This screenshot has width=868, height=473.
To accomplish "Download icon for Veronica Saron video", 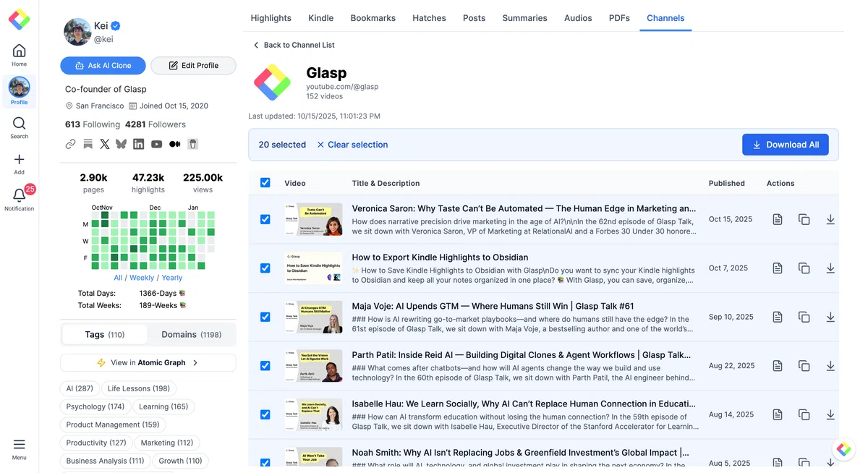I will point(830,219).
